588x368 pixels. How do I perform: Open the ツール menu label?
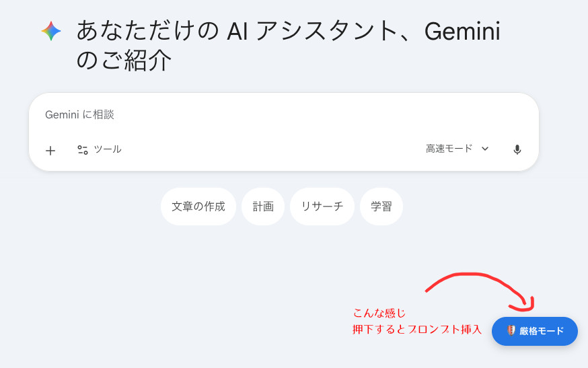click(108, 149)
